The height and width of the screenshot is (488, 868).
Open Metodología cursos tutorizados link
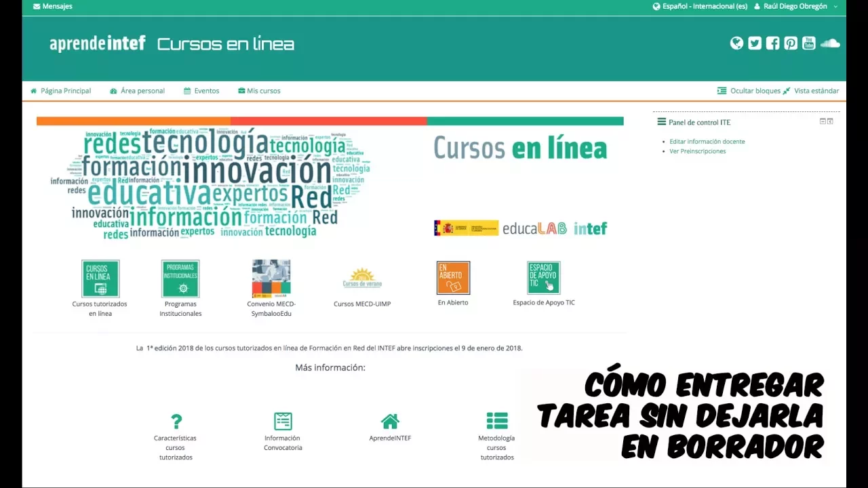[x=497, y=448]
